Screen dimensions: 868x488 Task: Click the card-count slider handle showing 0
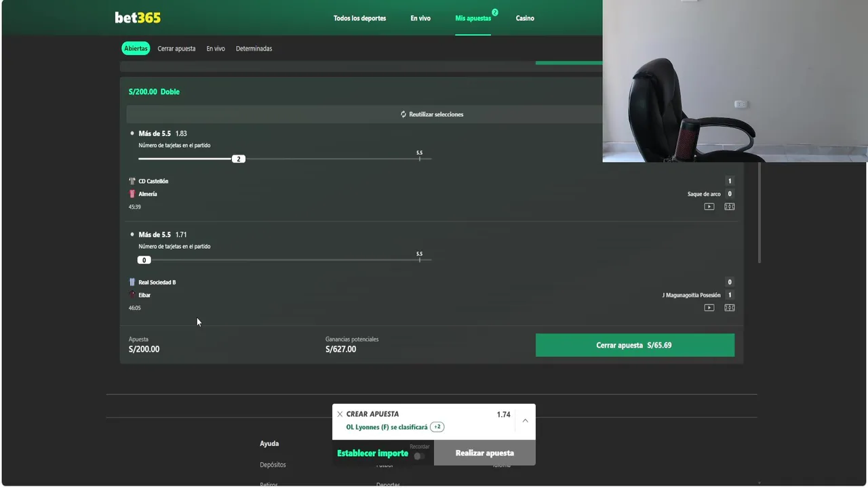144,260
